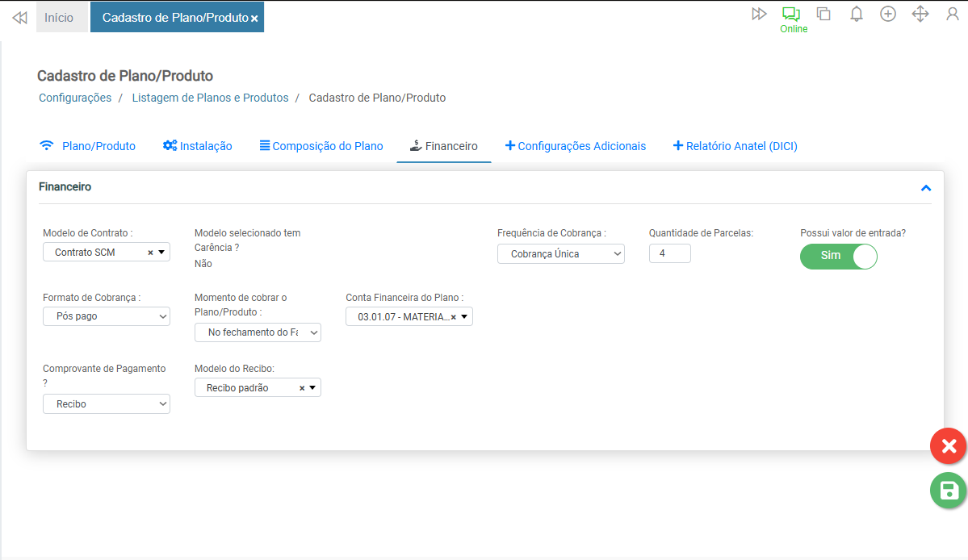Open the user profile icon

(953, 14)
